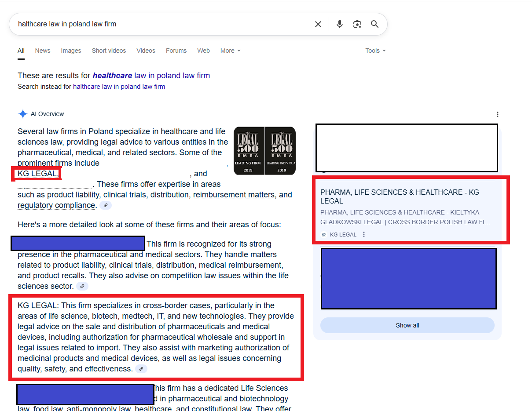Open search by image camera lens icon

coord(357,24)
